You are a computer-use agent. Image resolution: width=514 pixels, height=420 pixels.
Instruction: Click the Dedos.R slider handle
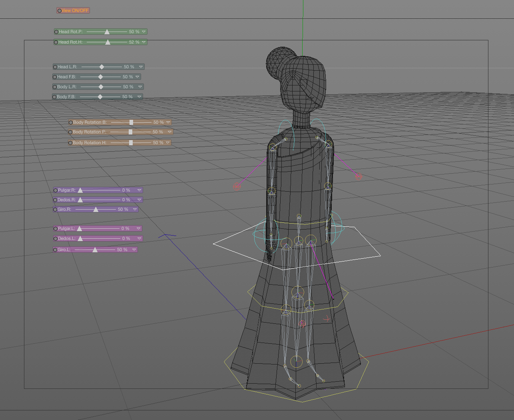click(x=80, y=200)
